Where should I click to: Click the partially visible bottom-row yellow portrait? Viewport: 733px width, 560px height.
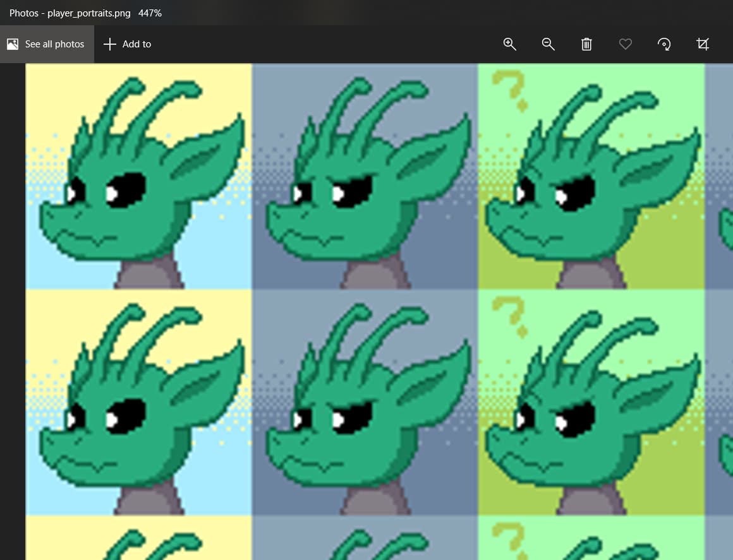click(x=139, y=539)
